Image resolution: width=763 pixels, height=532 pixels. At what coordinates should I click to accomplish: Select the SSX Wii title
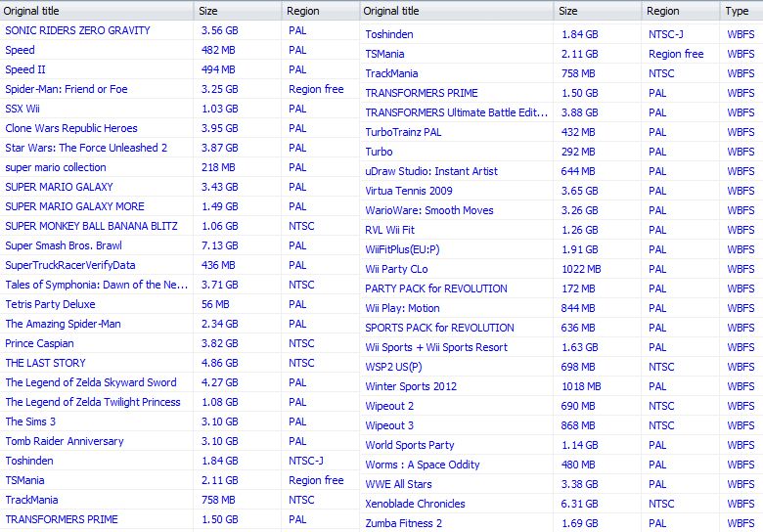point(22,109)
